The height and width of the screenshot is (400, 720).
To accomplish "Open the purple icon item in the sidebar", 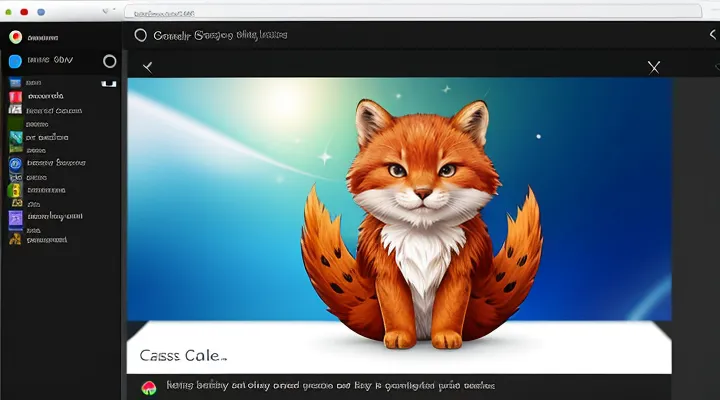I will (x=15, y=217).
